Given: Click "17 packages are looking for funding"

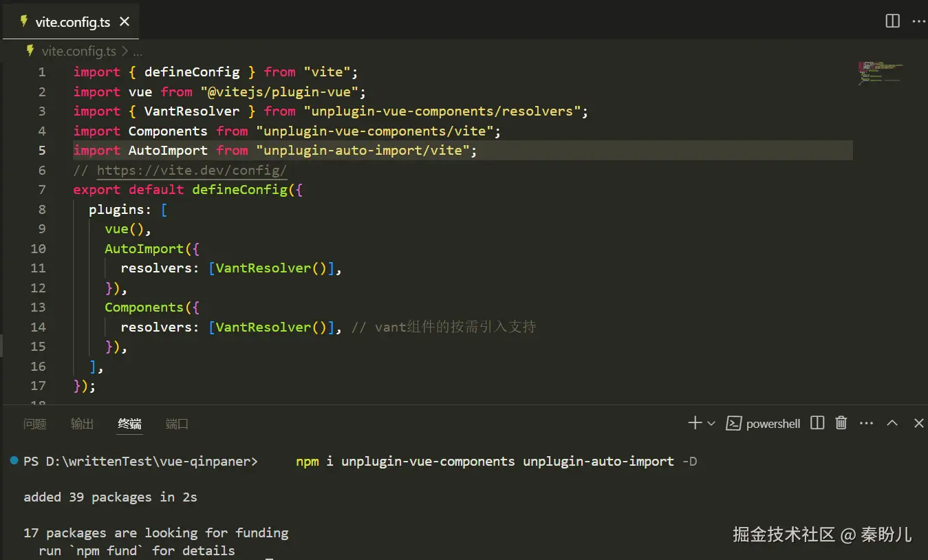Looking at the screenshot, I should tap(156, 533).
